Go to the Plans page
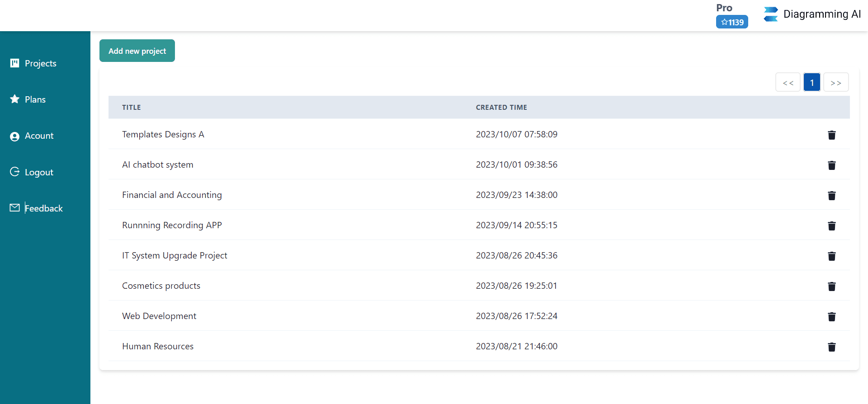 [35, 99]
